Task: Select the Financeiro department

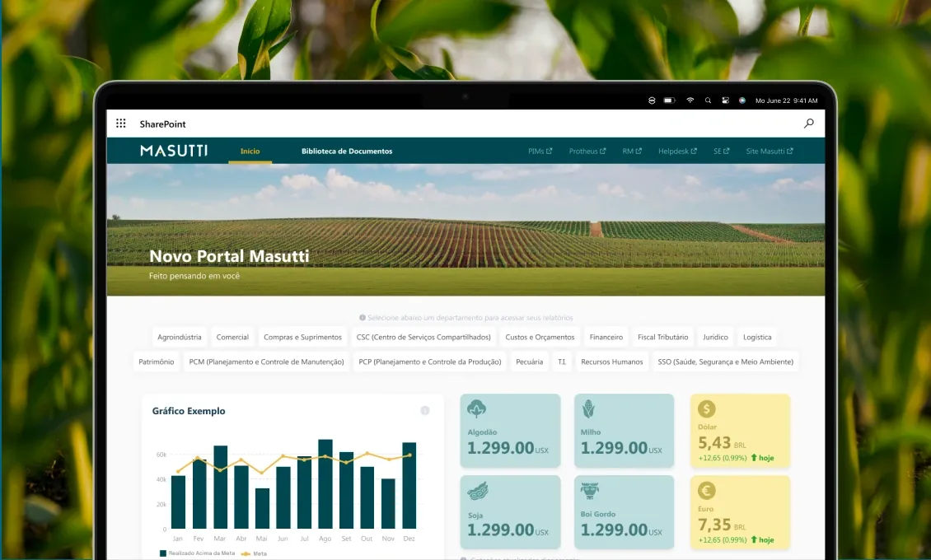Action: click(x=606, y=337)
